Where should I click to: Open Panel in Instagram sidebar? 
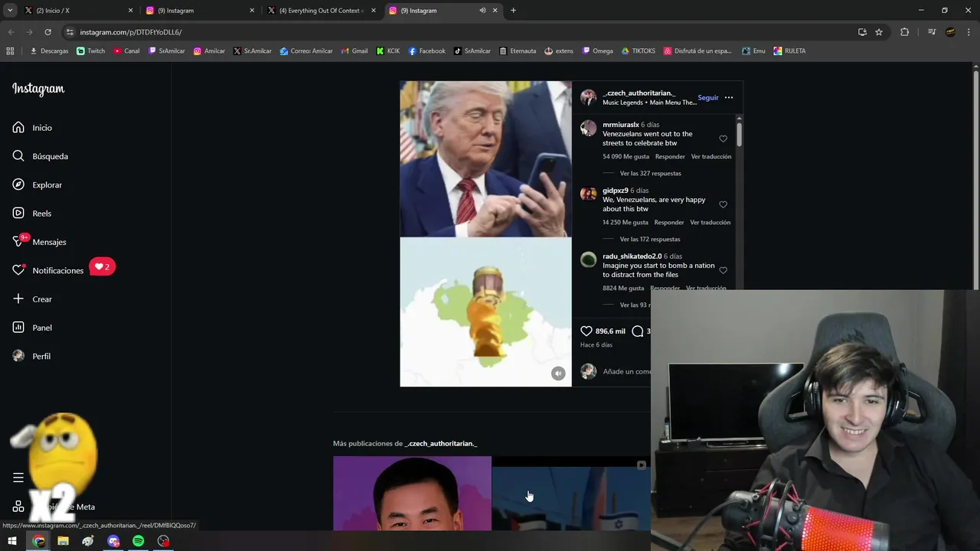pyautogui.click(x=32, y=328)
